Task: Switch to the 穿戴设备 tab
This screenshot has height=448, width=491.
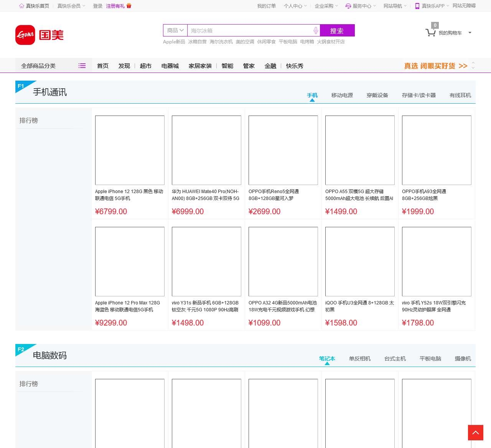Action: pyautogui.click(x=377, y=95)
